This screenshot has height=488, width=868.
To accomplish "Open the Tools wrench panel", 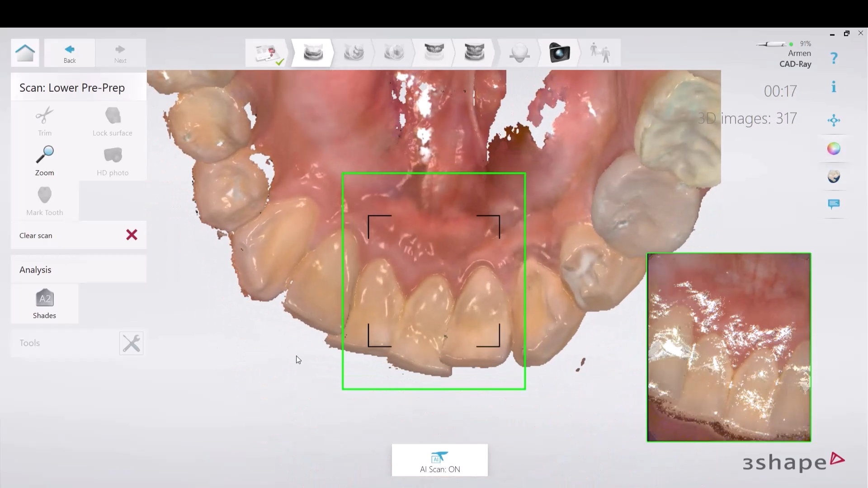I will (131, 343).
